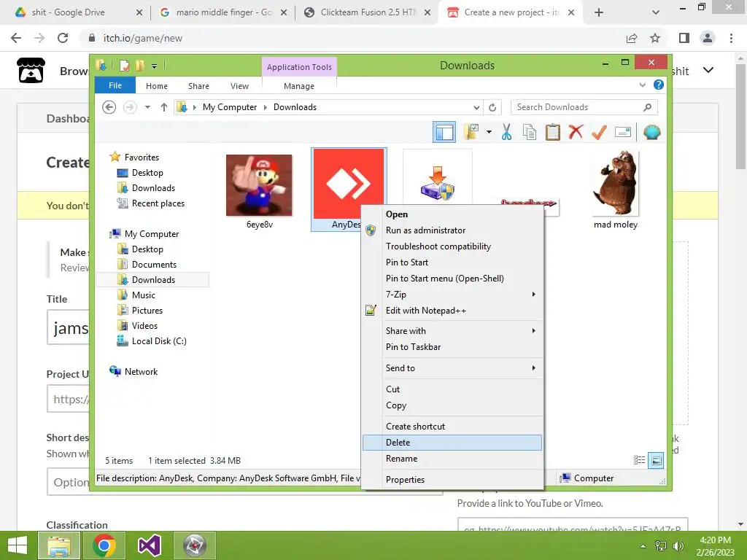Click the Explorer refresh button
This screenshot has height=560, width=747.
pyautogui.click(x=492, y=108)
